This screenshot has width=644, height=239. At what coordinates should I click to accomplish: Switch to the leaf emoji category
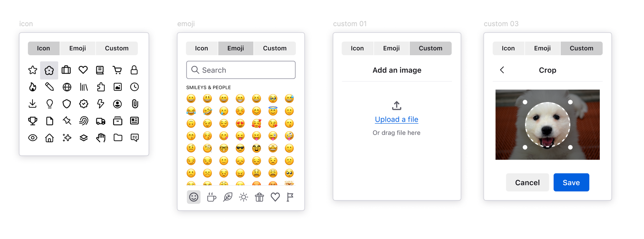(x=228, y=197)
